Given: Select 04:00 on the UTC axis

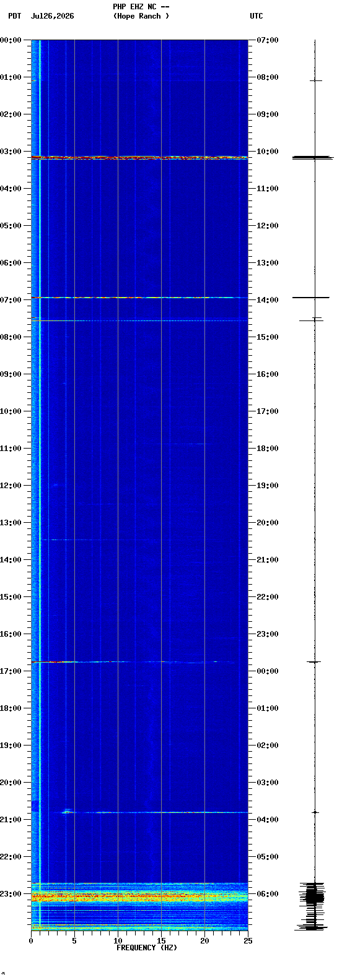Looking at the screenshot, I should tap(268, 820).
